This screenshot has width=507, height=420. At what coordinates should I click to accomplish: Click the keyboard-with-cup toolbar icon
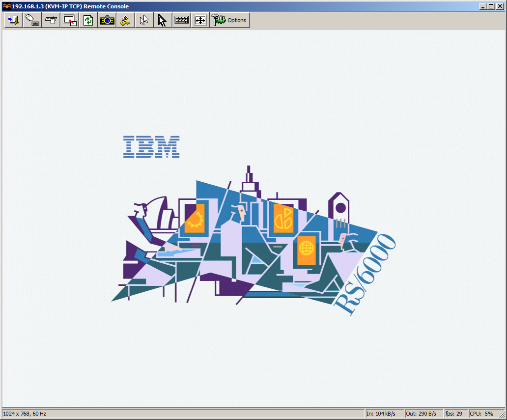coord(51,20)
